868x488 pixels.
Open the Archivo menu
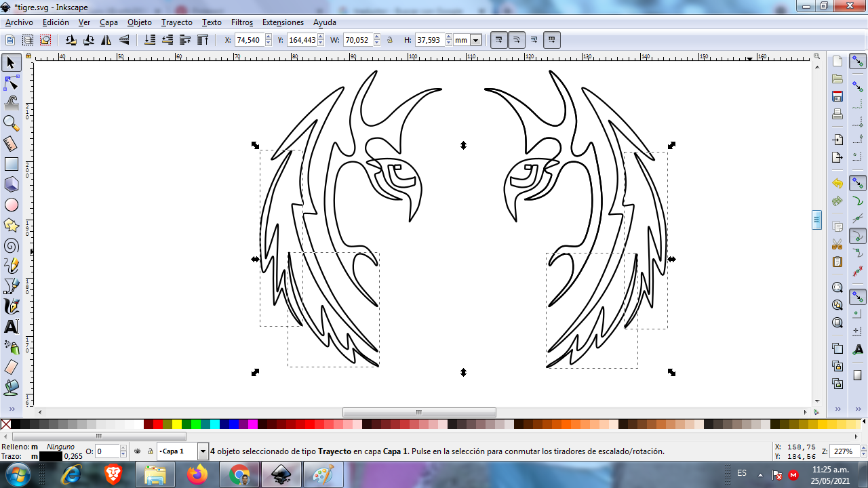coord(19,22)
